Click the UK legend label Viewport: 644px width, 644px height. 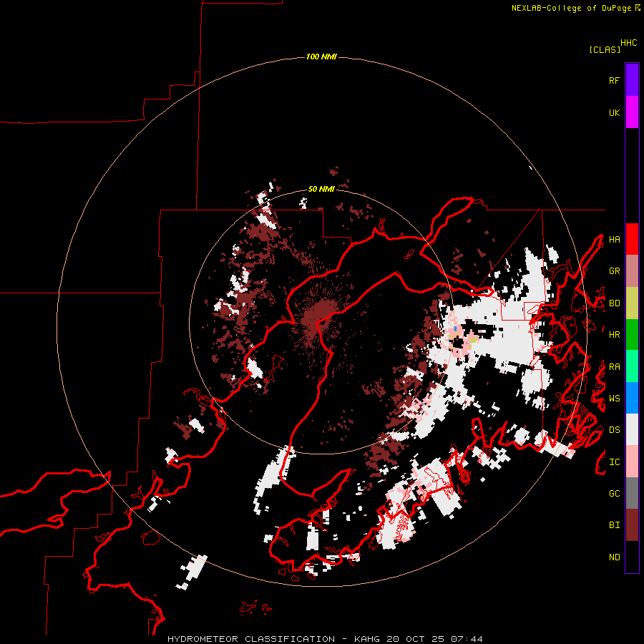coord(614,112)
